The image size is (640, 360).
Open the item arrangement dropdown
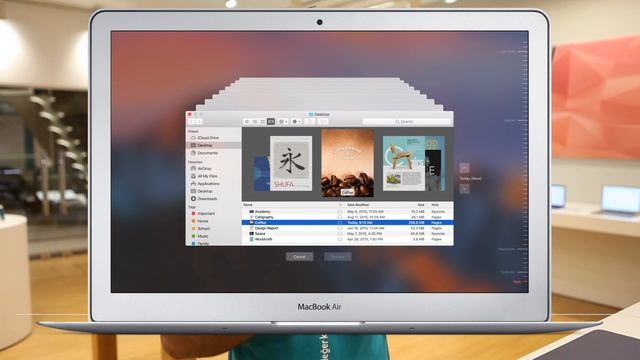[x=283, y=122]
